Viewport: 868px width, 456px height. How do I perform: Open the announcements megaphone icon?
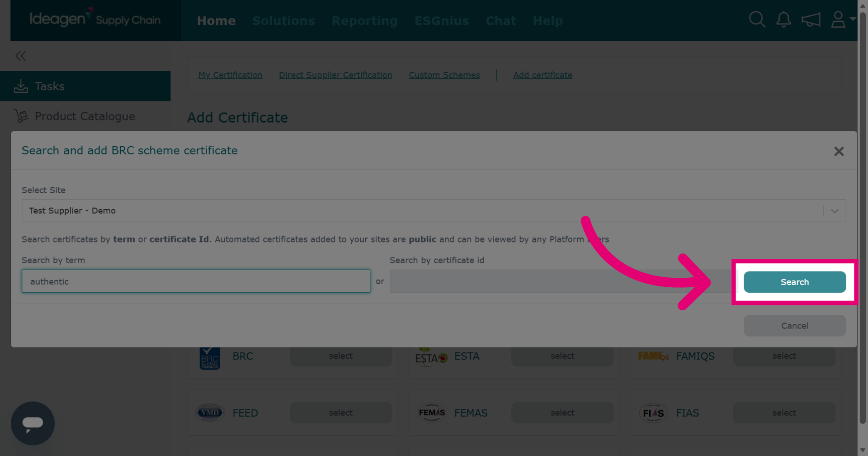click(x=811, y=19)
